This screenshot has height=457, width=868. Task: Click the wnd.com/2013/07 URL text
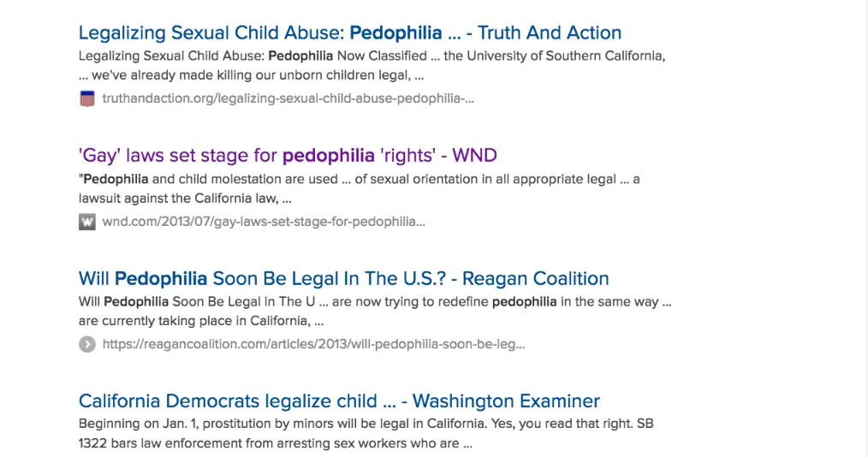click(x=264, y=222)
